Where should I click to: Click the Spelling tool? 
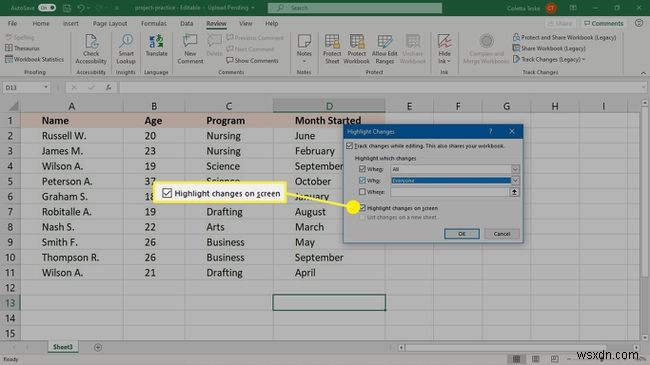coord(20,37)
